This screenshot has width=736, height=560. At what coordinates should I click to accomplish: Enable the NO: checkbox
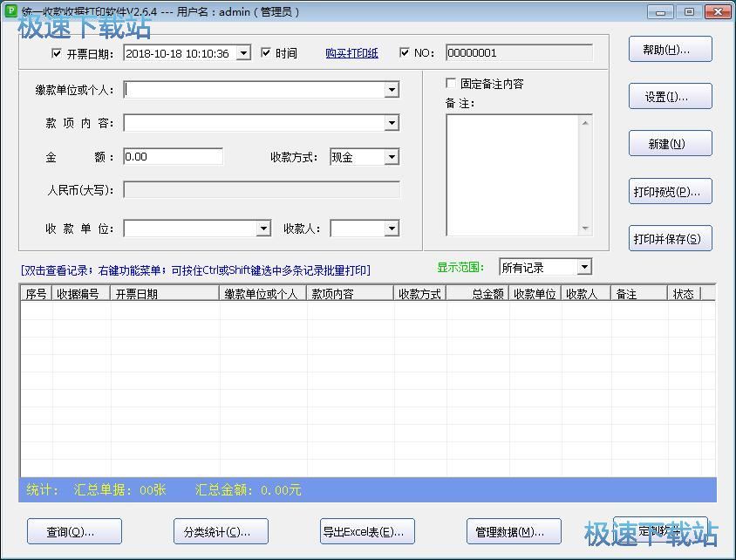click(x=405, y=53)
